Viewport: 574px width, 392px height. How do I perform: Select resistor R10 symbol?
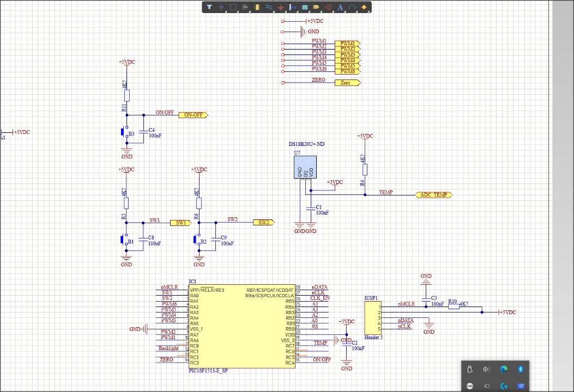(454, 307)
